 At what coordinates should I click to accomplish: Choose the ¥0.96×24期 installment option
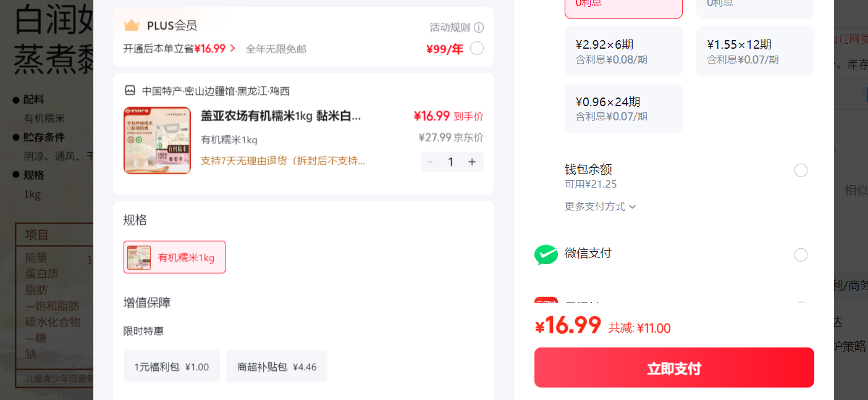[x=624, y=108]
